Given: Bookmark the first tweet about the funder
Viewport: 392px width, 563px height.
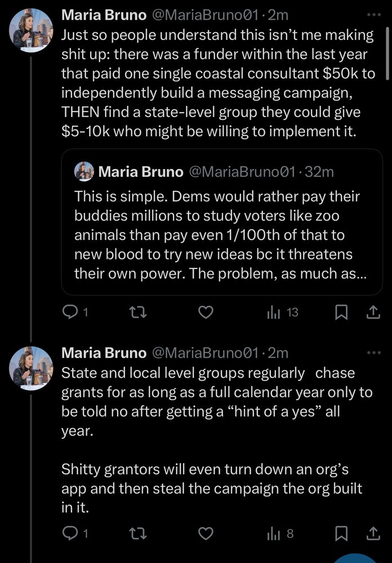Looking at the screenshot, I should tap(341, 312).
